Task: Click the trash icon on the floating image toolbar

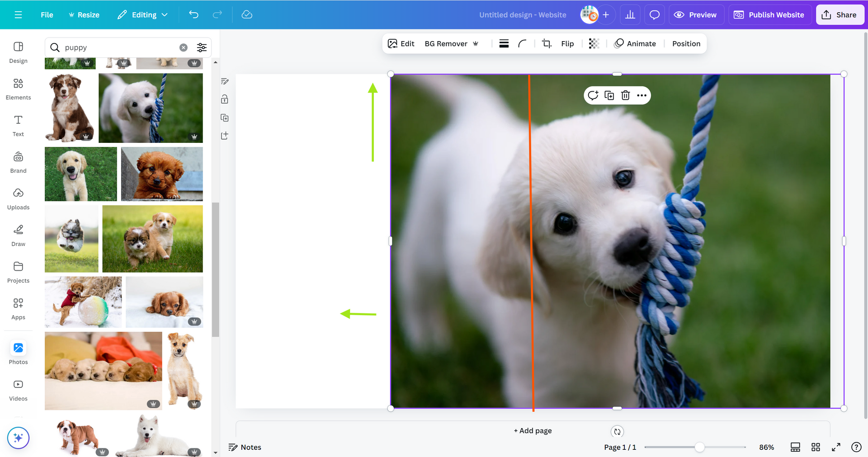Action: click(x=625, y=95)
